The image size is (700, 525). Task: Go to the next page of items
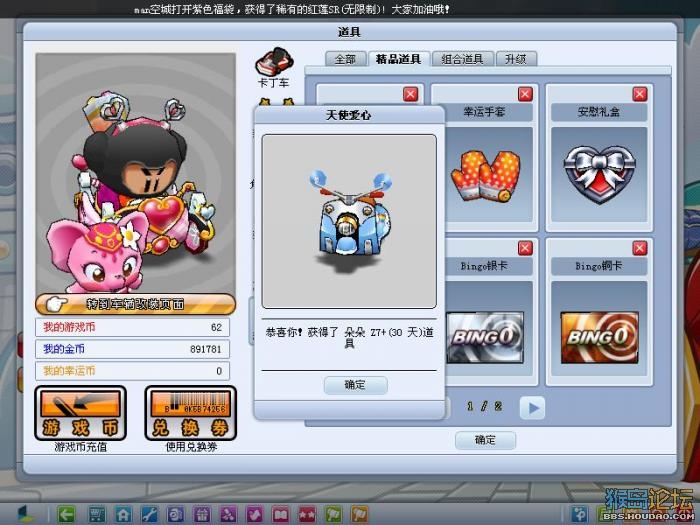pos(533,408)
